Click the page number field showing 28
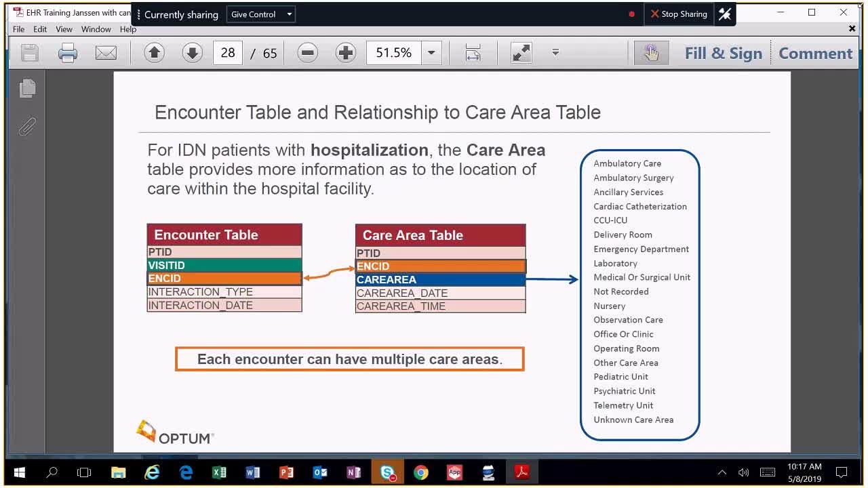Viewport: 868px width, 488px height. point(228,53)
